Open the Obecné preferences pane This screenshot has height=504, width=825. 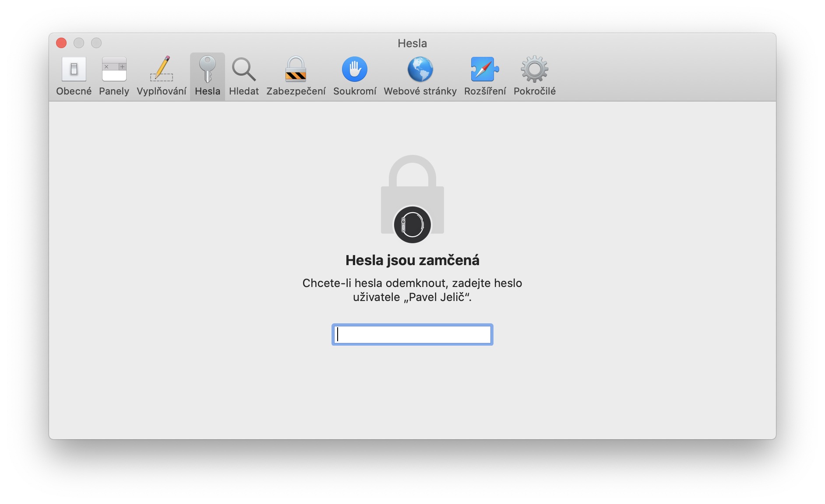[74, 76]
